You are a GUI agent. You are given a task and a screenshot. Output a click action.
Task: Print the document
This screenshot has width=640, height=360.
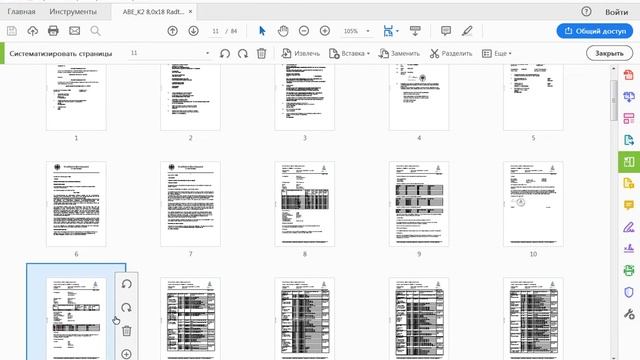tap(53, 31)
